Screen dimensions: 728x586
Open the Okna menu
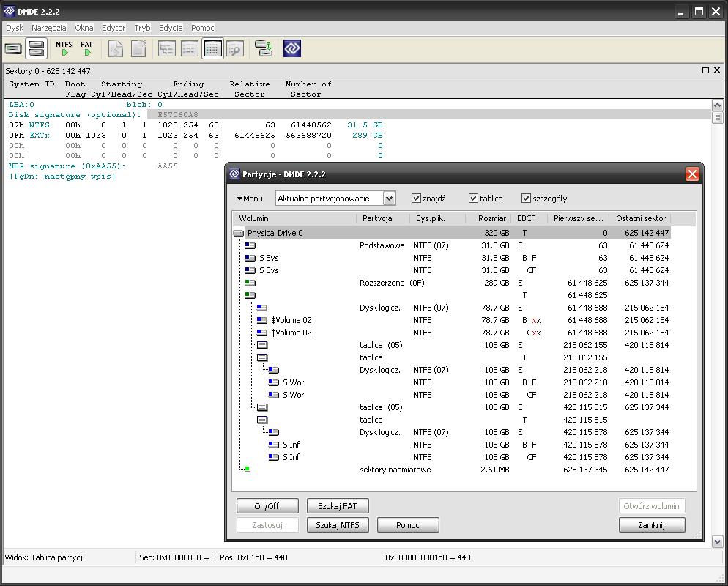tap(84, 28)
